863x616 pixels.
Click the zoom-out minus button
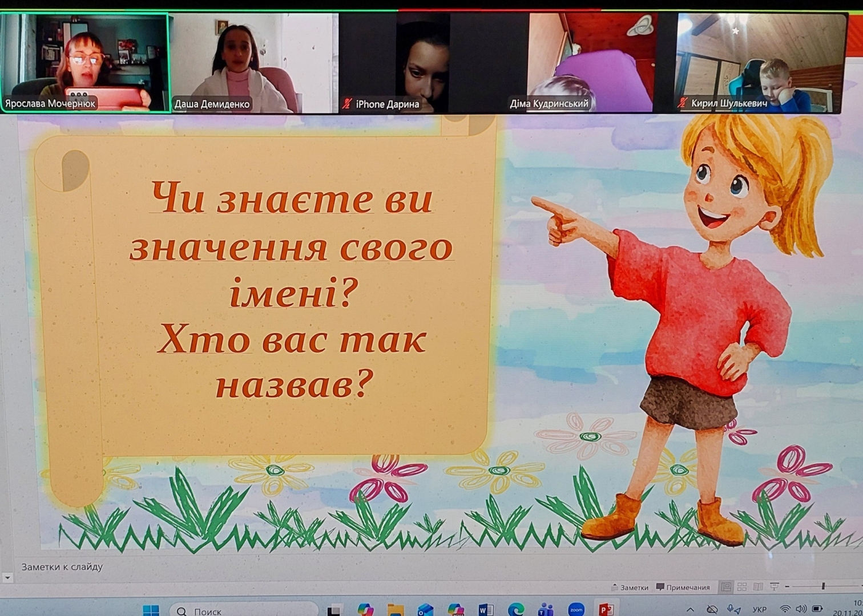(787, 586)
